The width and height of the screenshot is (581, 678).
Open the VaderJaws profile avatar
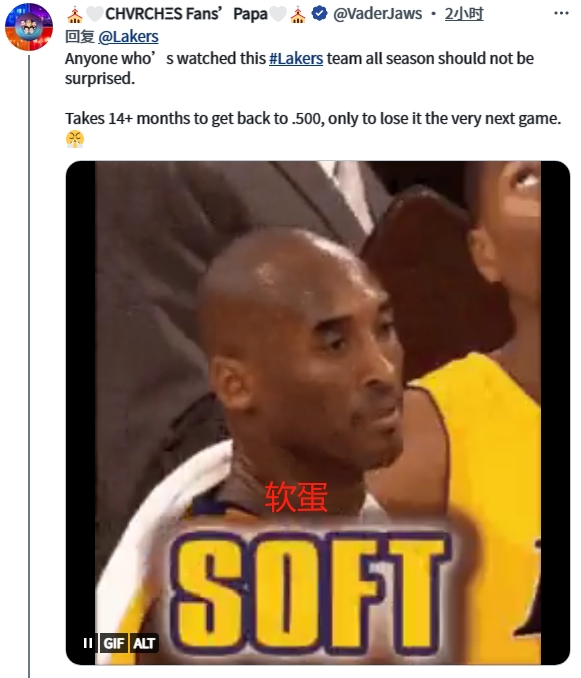tap(29, 27)
